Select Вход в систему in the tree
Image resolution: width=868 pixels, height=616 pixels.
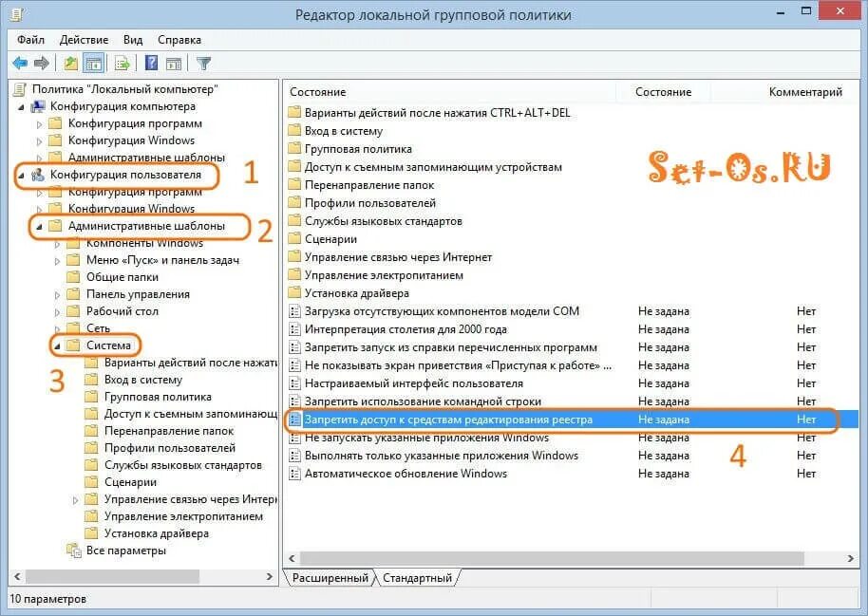pyautogui.click(x=142, y=380)
